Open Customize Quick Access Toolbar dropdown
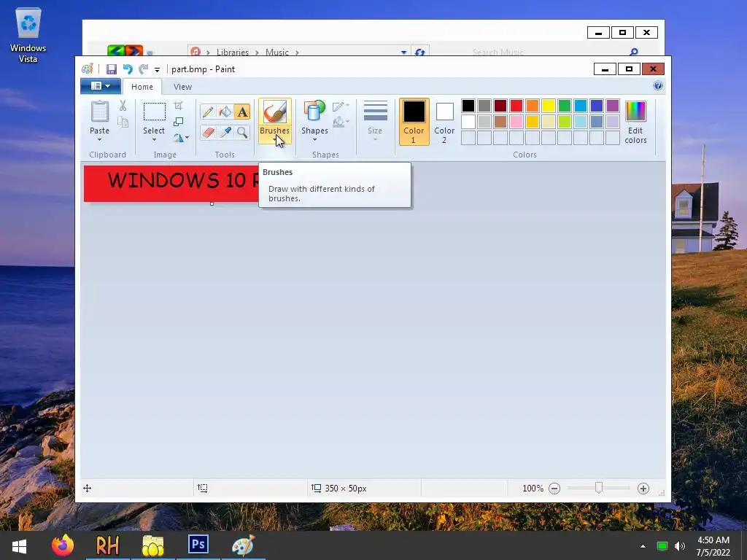The width and height of the screenshot is (747, 560). [158, 69]
